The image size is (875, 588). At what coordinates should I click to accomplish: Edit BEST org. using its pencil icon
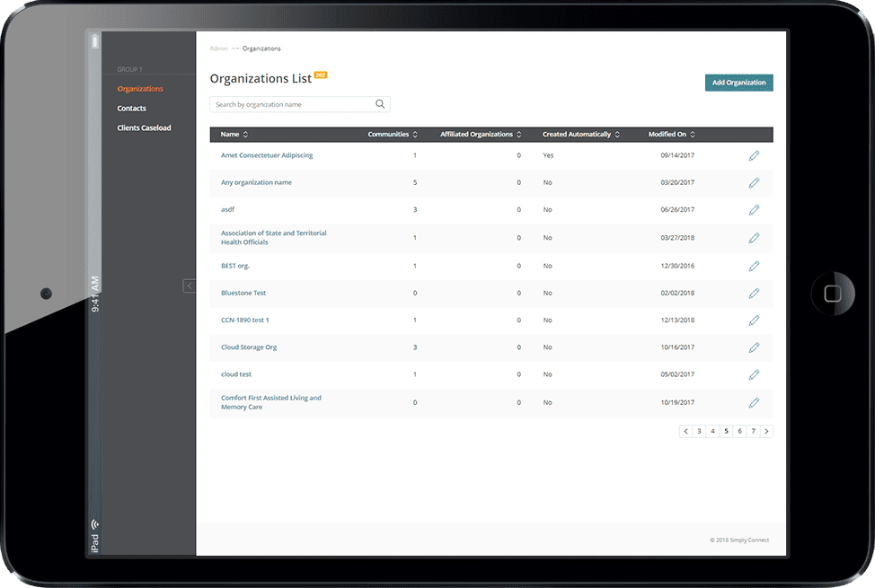pyautogui.click(x=754, y=266)
